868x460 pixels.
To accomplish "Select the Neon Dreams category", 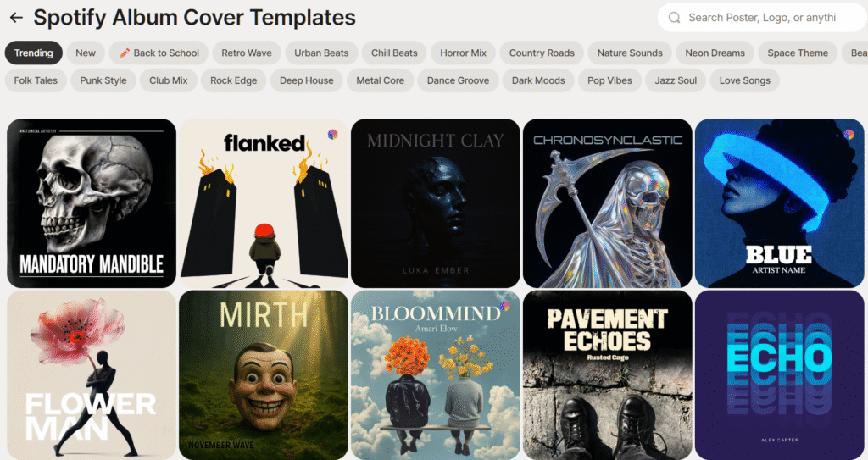I will click(x=715, y=53).
